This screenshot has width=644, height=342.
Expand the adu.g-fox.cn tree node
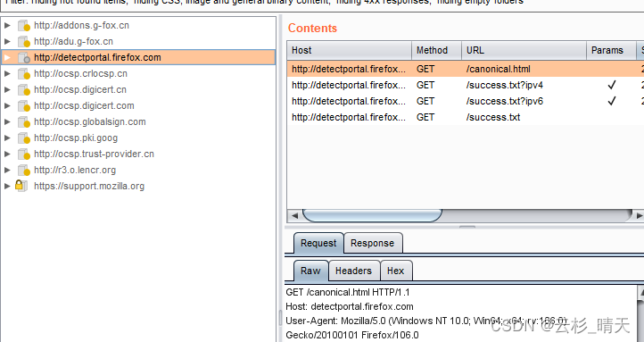tap(7, 41)
